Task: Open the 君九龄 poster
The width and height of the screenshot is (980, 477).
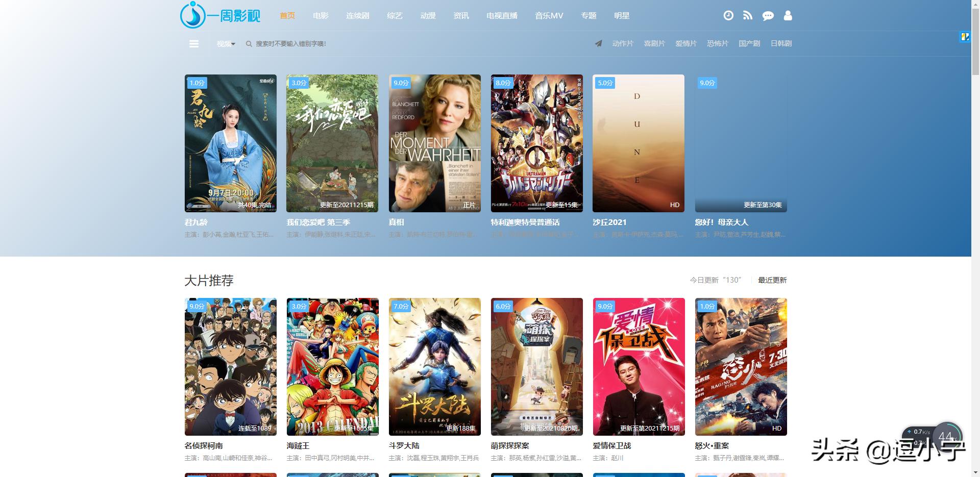Action: pyautogui.click(x=231, y=143)
